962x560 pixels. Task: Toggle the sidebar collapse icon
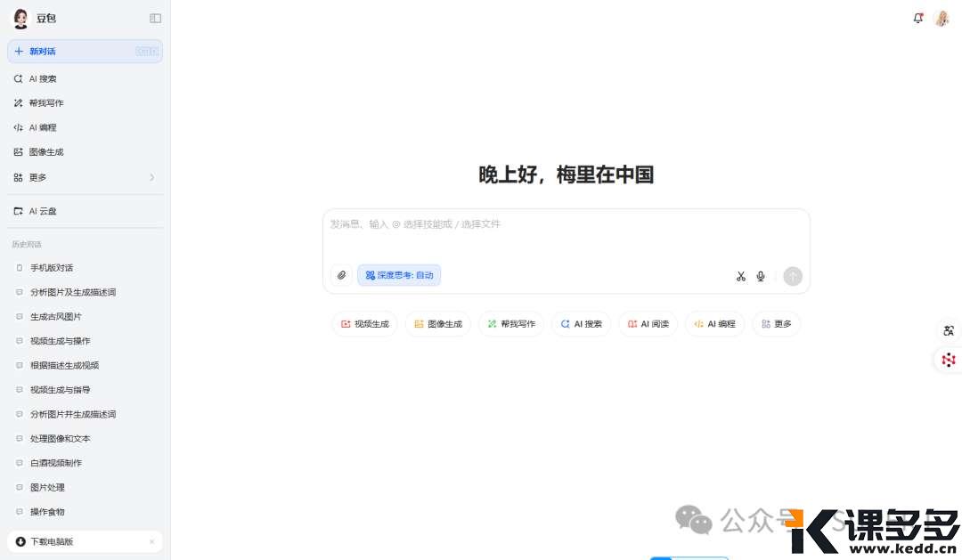click(x=155, y=18)
